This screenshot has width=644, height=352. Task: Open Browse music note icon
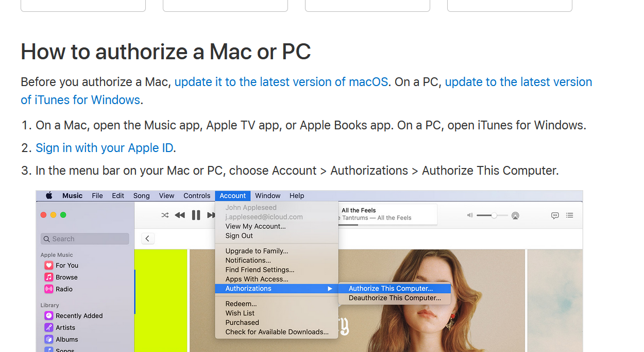pos(49,277)
